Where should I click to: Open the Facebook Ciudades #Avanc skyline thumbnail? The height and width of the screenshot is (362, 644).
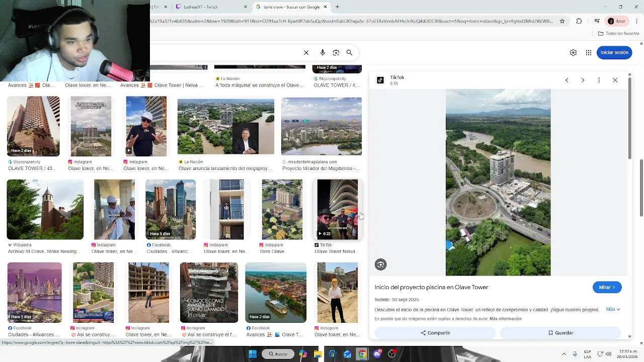point(171,210)
